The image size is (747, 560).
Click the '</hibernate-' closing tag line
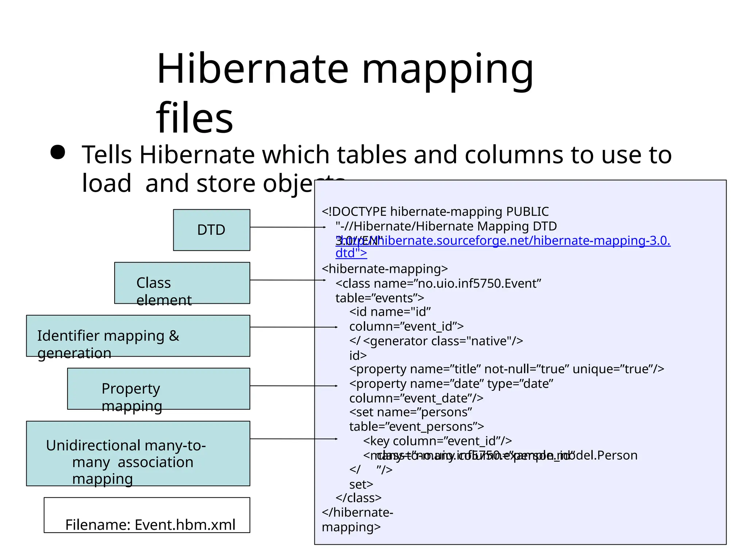pyautogui.click(x=357, y=512)
